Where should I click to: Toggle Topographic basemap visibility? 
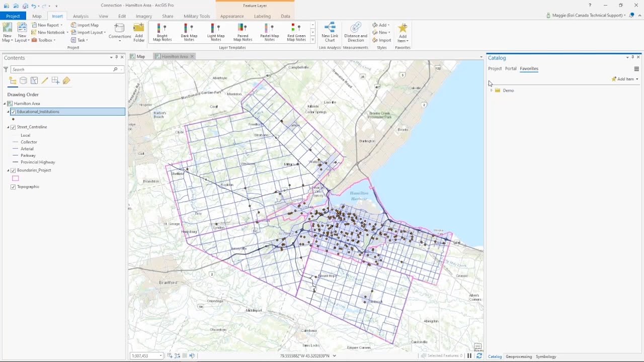pos(13,187)
